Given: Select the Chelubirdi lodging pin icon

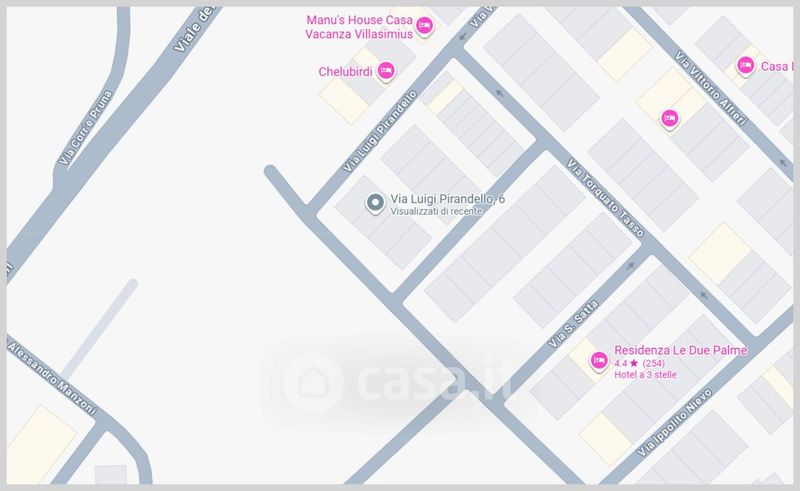Looking at the screenshot, I should pyautogui.click(x=386, y=70).
